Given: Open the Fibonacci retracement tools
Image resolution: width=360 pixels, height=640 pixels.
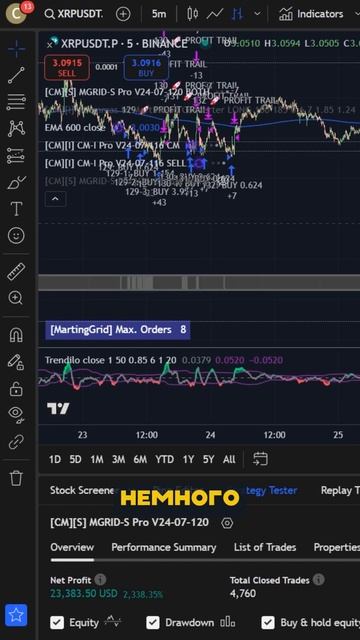Looking at the screenshot, I should [16, 102].
